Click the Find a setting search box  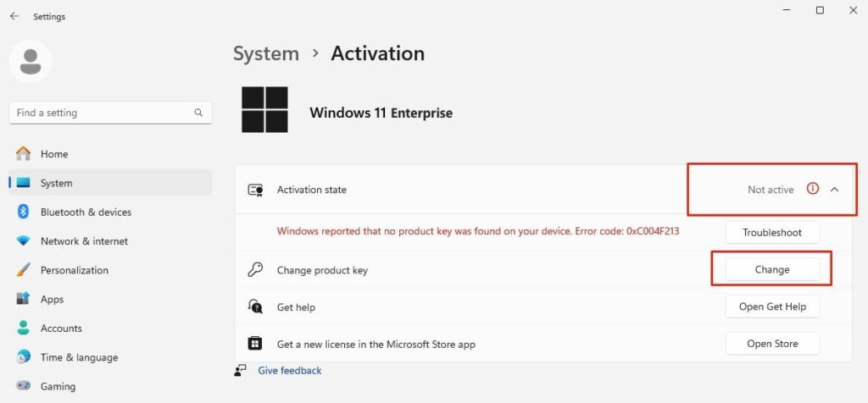click(x=102, y=113)
